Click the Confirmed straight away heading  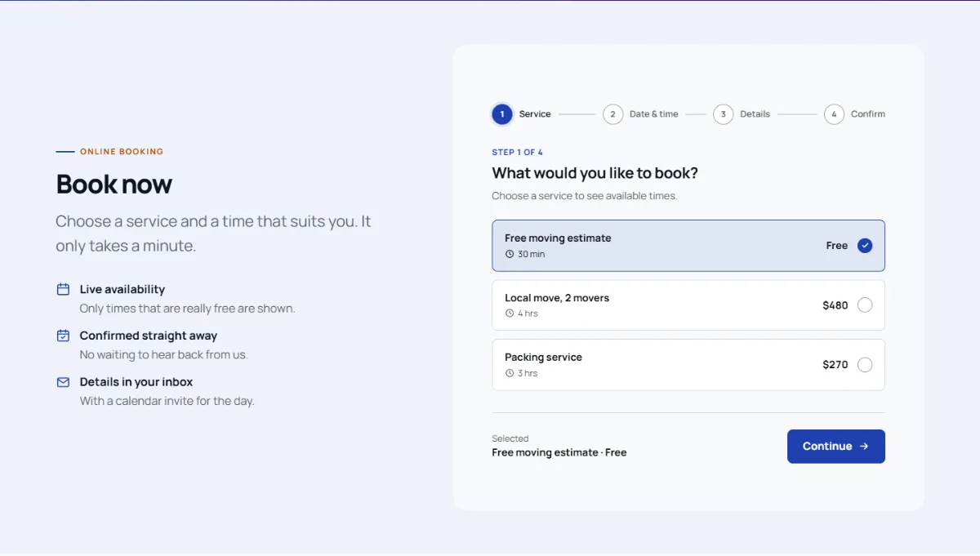point(149,336)
